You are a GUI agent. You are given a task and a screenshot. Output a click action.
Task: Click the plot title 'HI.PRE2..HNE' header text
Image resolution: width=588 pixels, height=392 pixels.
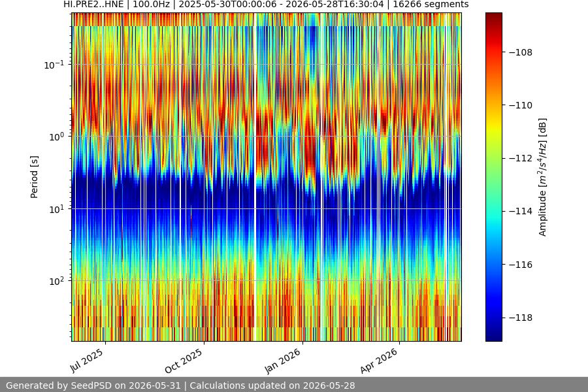pos(93,5)
